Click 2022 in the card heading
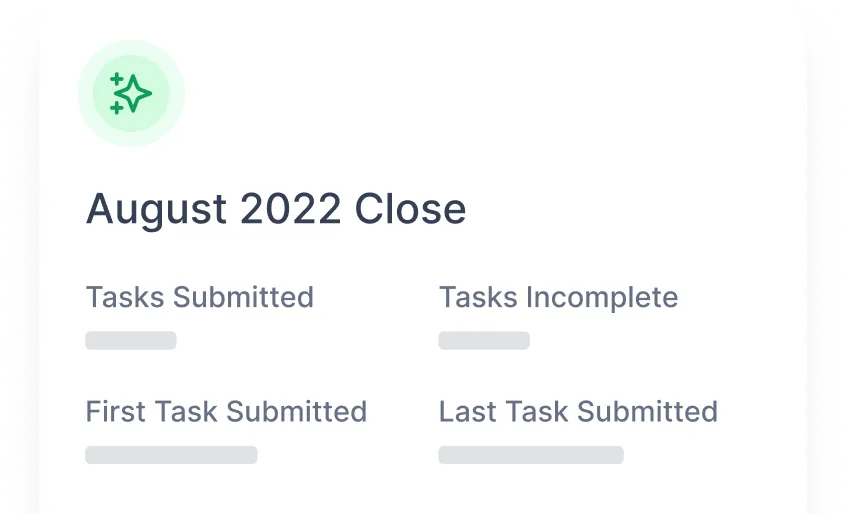The image size is (846, 514). click(292, 210)
